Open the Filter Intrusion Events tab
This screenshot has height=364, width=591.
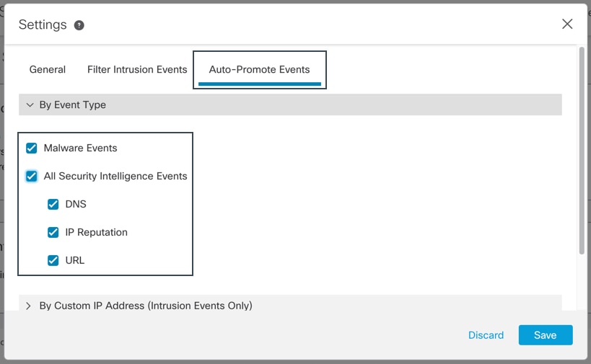pos(137,70)
